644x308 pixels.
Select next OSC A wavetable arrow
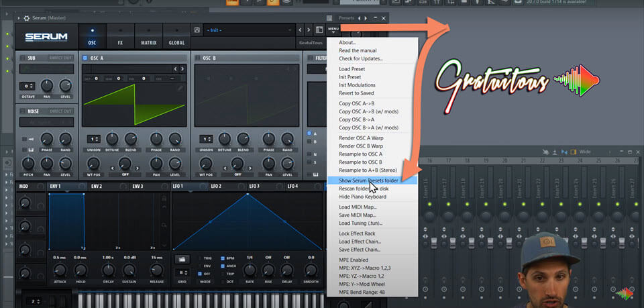click(x=182, y=68)
